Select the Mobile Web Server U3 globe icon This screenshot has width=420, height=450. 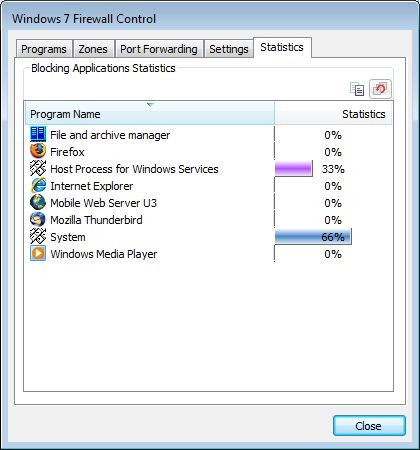tap(38, 202)
